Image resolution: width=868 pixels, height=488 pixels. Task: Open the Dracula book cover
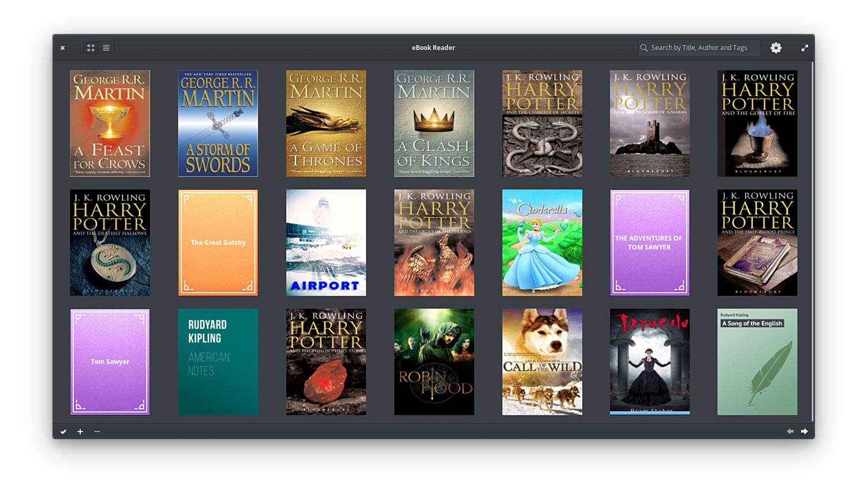pyautogui.click(x=649, y=362)
